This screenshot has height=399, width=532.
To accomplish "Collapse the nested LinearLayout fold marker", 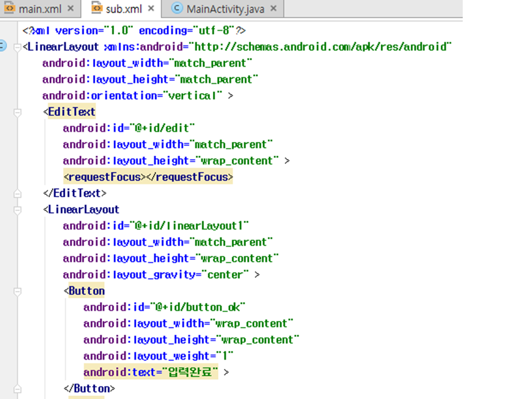I will point(17,209).
